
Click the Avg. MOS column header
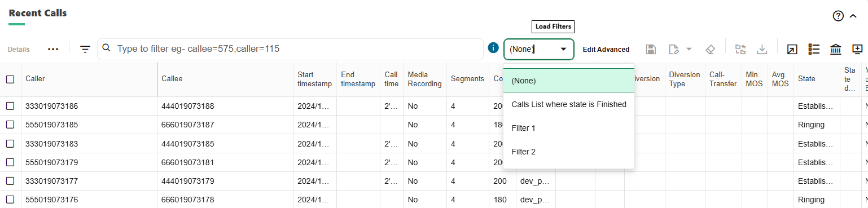[x=781, y=79]
